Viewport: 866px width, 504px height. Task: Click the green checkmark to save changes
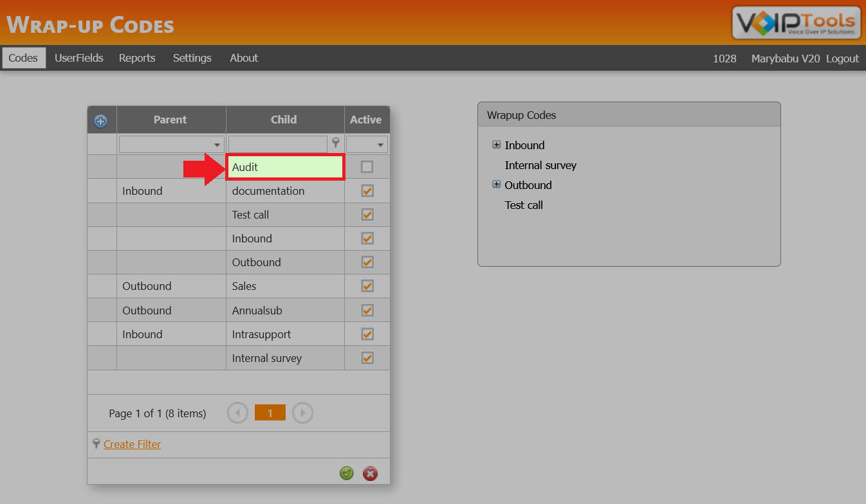click(x=346, y=473)
